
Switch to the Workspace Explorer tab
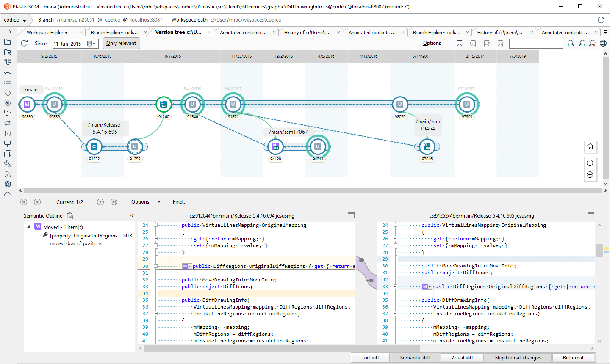(x=47, y=33)
